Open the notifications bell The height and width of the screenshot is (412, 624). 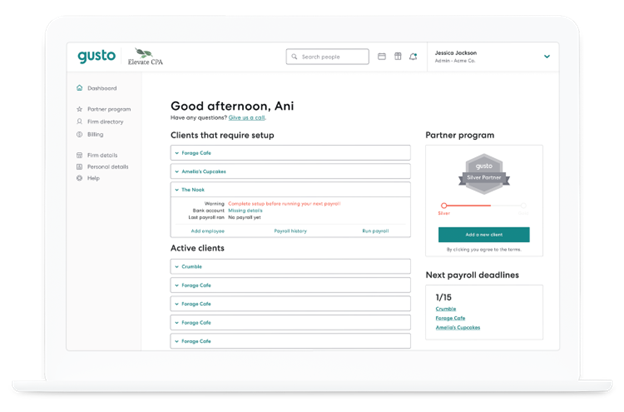413,57
